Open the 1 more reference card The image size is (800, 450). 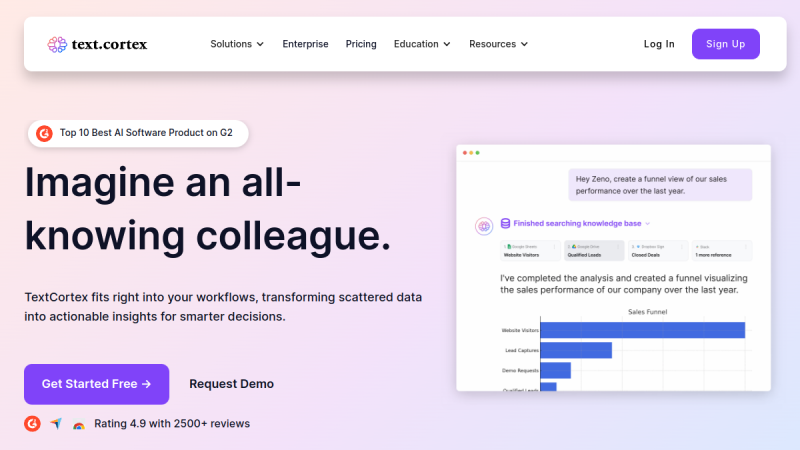tap(721, 251)
